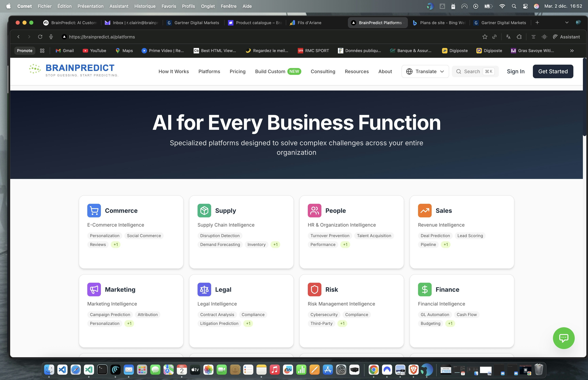Open Consulting in site navigation
The width and height of the screenshot is (588, 380).
tap(323, 71)
